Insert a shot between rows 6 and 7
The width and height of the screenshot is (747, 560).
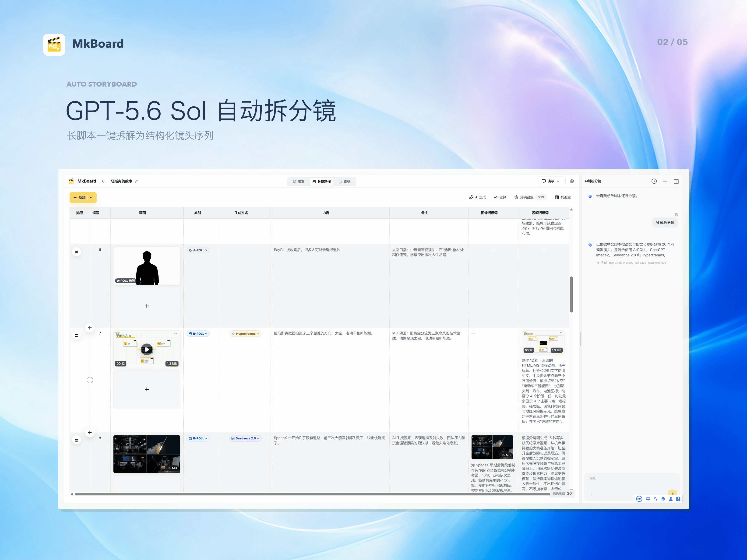coord(90,328)
